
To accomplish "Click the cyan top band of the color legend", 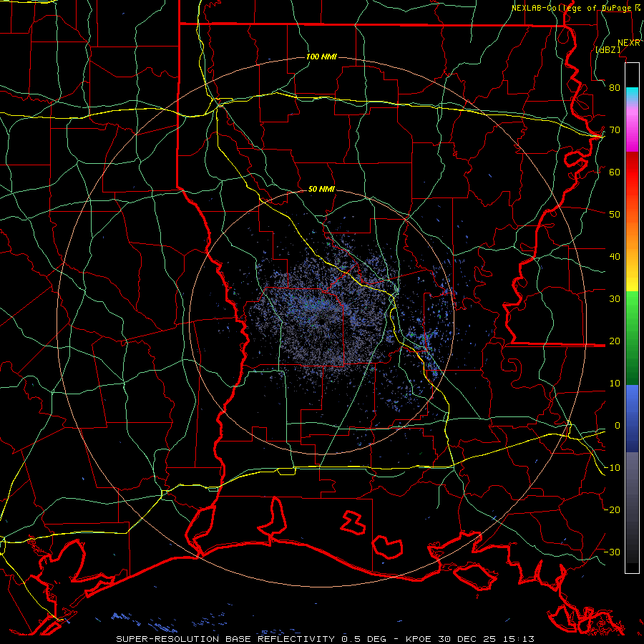I will point(633,94).
